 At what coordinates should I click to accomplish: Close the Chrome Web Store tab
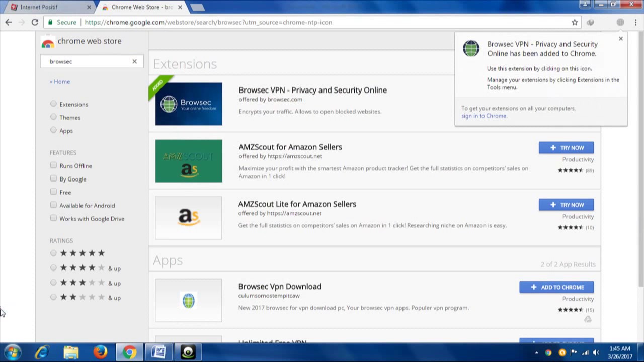click(x=180, y=7)
